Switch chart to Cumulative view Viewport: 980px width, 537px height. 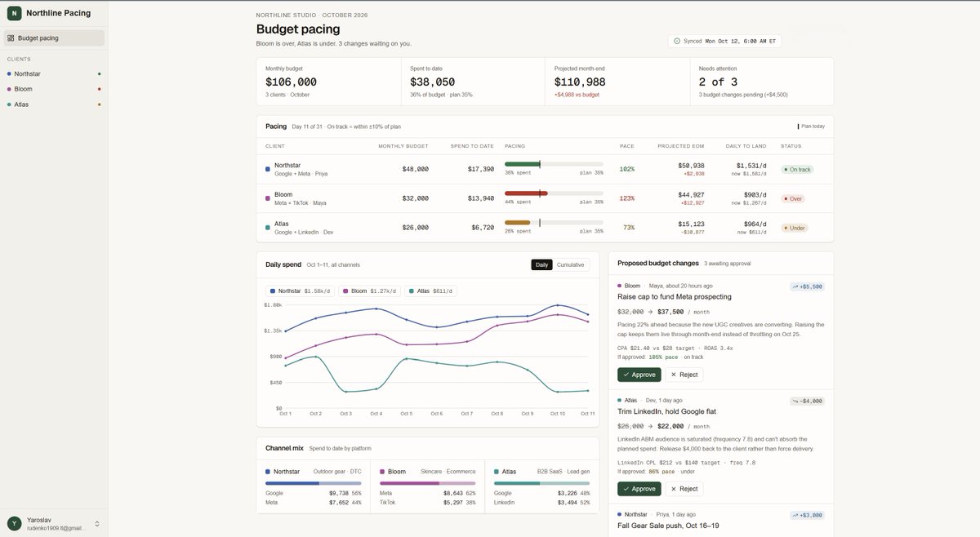click(x=570, y=264)
